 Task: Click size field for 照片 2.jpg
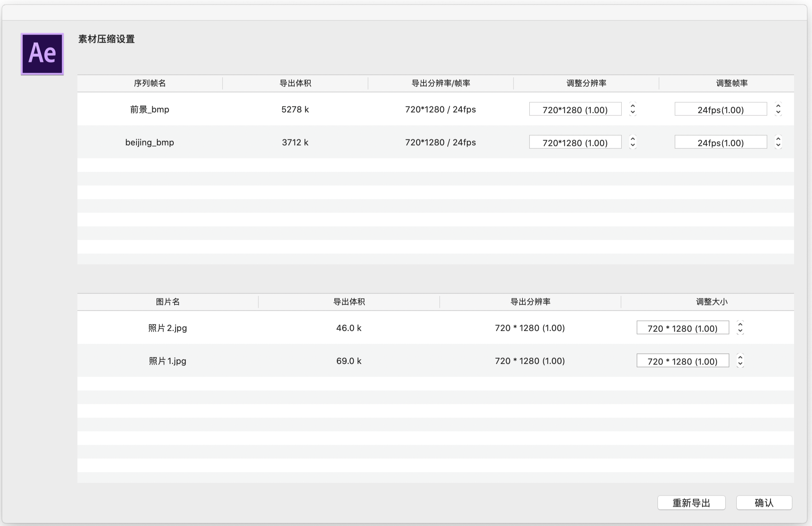[683, 328]
